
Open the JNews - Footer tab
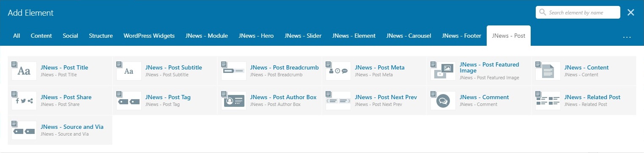462,36
